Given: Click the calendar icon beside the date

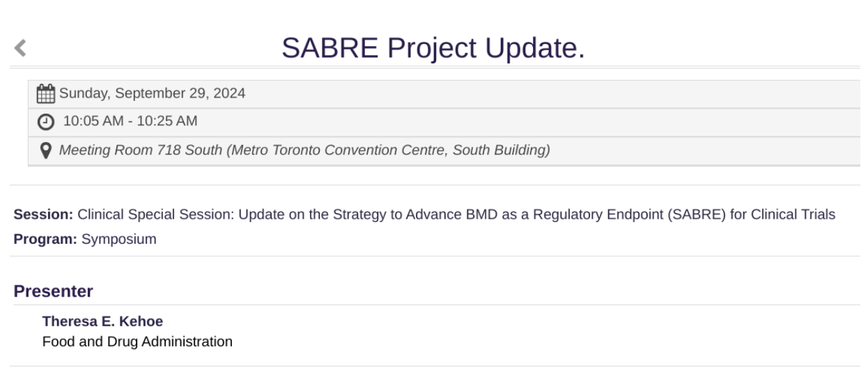Looking at the screenshot, I should pyautogui.click(x=45, y=93).
